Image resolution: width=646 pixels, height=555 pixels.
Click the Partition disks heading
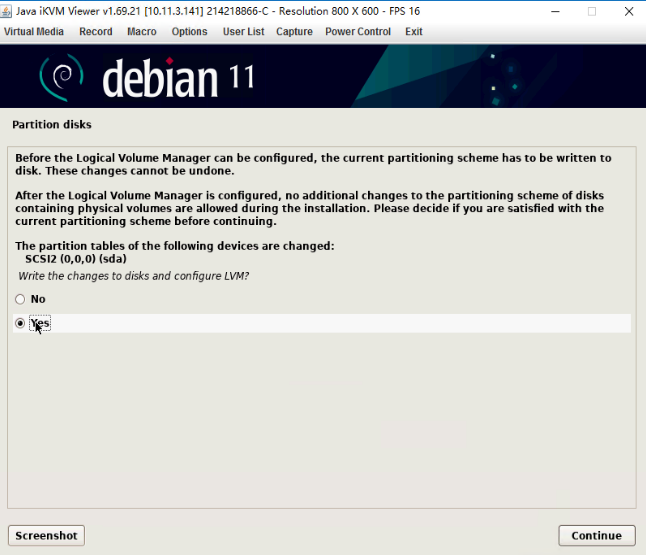coord(52,124)
